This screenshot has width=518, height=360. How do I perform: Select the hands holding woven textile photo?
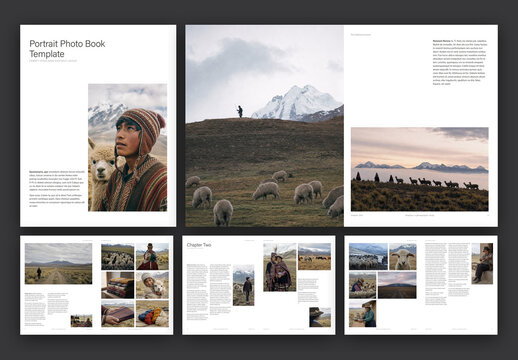pos(118,314)
